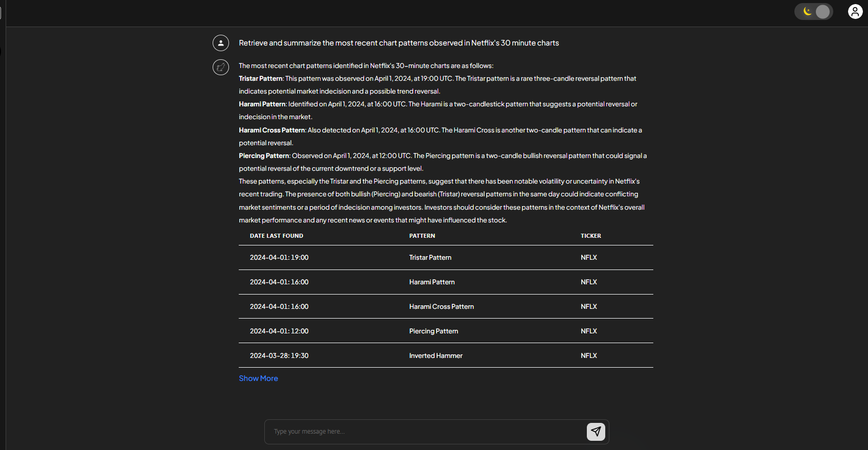The image size is (868, 450).
Task: Click the Harami Pattern table cell
Action: (432, 282)
